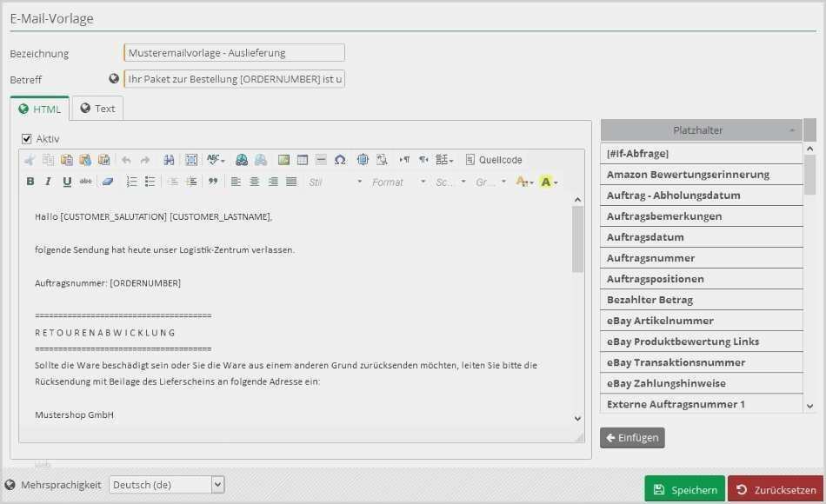826x504 pixels.
Task: Open the language list dropdown in toolbar
Action: 444,160
